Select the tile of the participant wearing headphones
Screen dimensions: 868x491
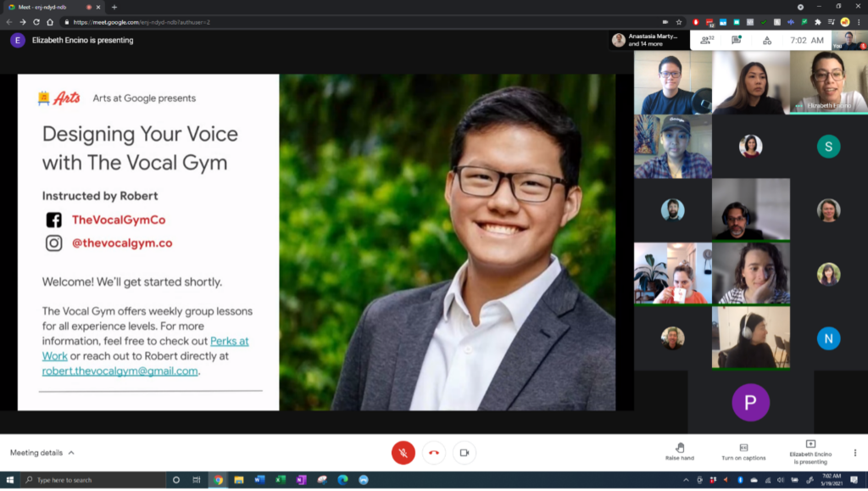[751, 338]
